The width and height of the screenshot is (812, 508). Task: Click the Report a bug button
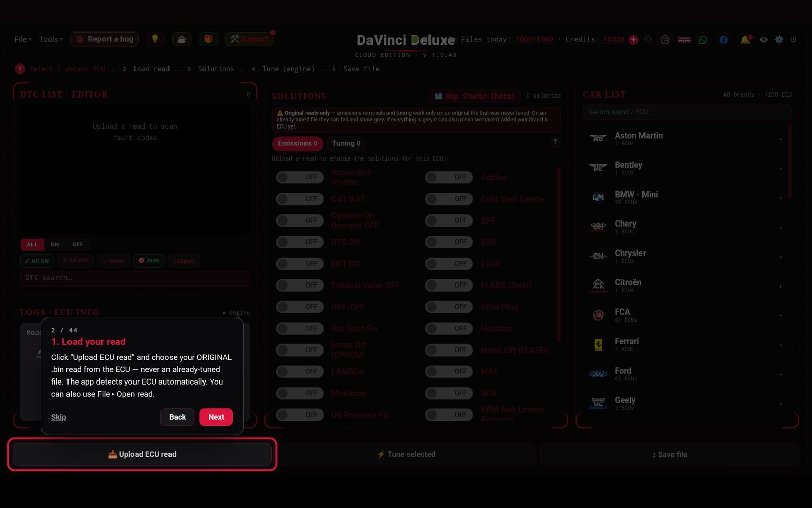105,39
